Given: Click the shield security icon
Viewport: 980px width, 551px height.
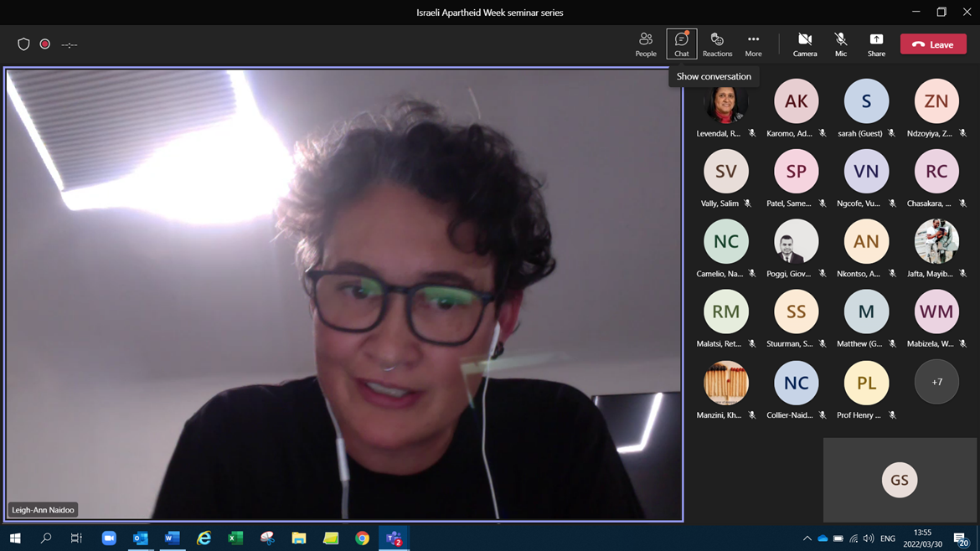Looking at the screenshot, I should (23, 44).
